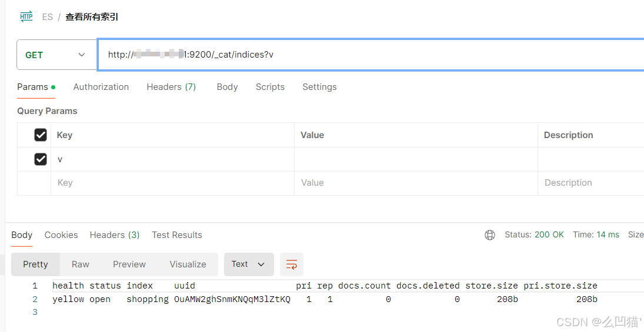The image size is (644, 332).
Task: Switch to the Authorization tab
Action: pyautogui.click(x=101, y=87)
